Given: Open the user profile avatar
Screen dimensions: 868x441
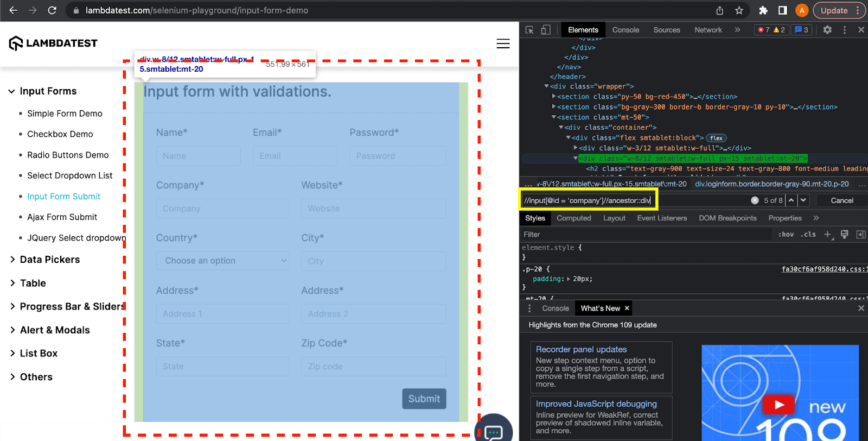Looking at the screenshot, I should (x=802, y=10).
